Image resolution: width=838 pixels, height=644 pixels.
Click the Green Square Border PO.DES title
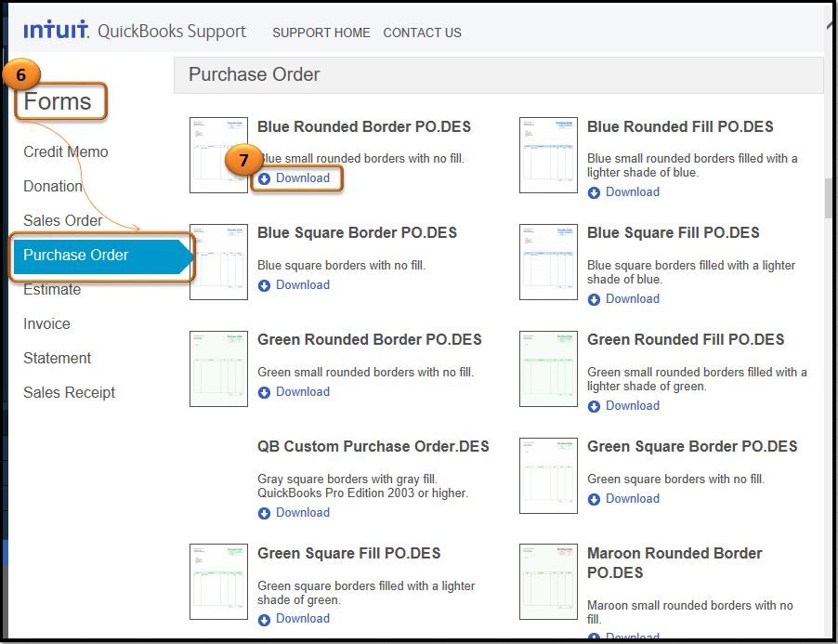point(692,447)
